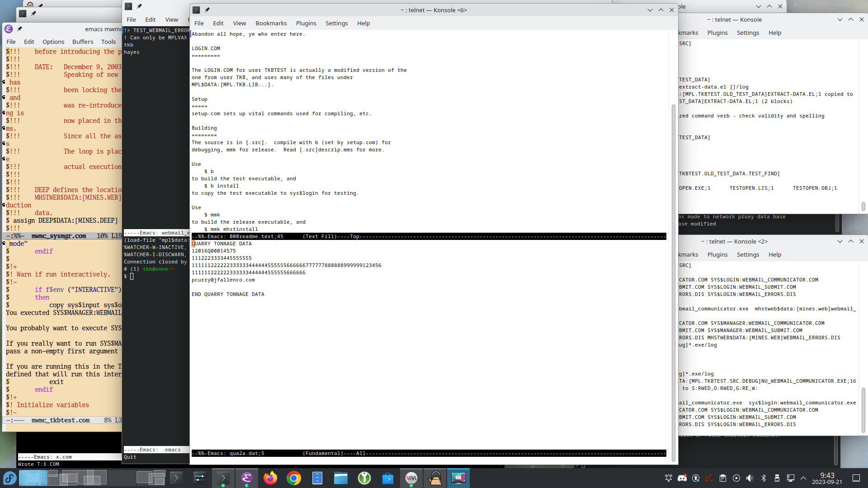Click the Edit menu in Emacs
This screenshot has width=868, height=488.
[28, 41]
